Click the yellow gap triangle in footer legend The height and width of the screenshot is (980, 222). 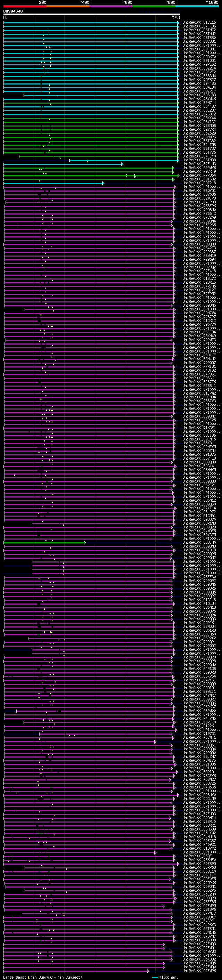tap(28, 977)
